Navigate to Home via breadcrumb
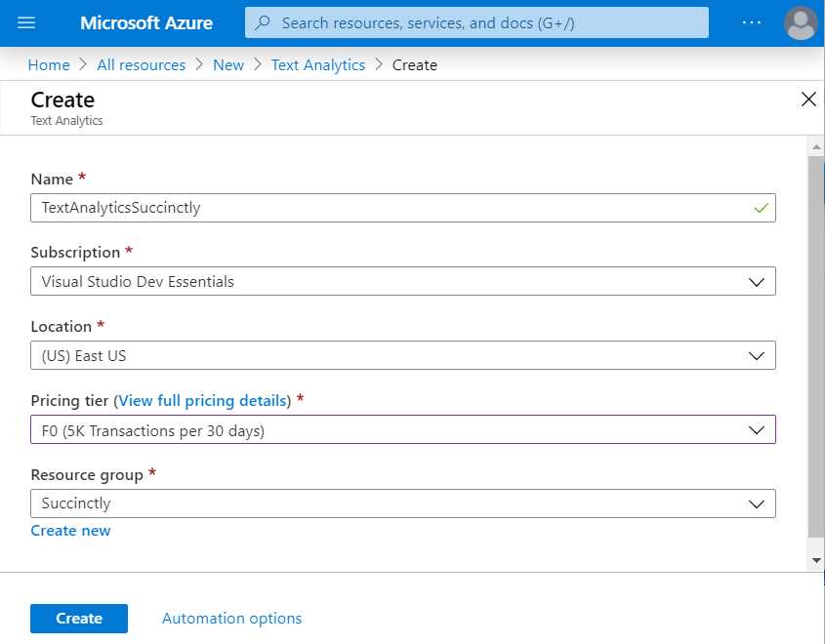 coord(48,64)
